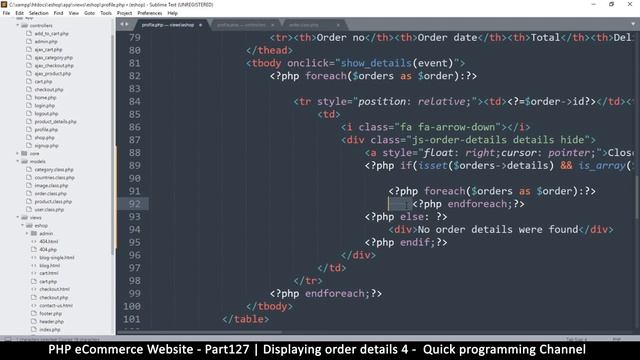The width and height of the screenshot is (640, 360).
Task: Open 404.php file
Action: click(48, 249)
